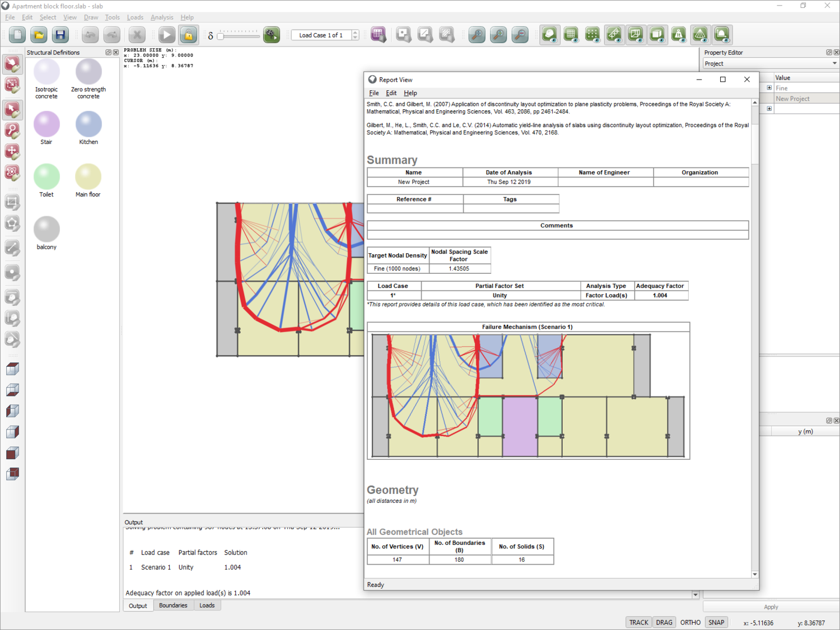Click the Failure Mechanism diagram in report
Screen dimensions: 840x630
coord(528,395)
